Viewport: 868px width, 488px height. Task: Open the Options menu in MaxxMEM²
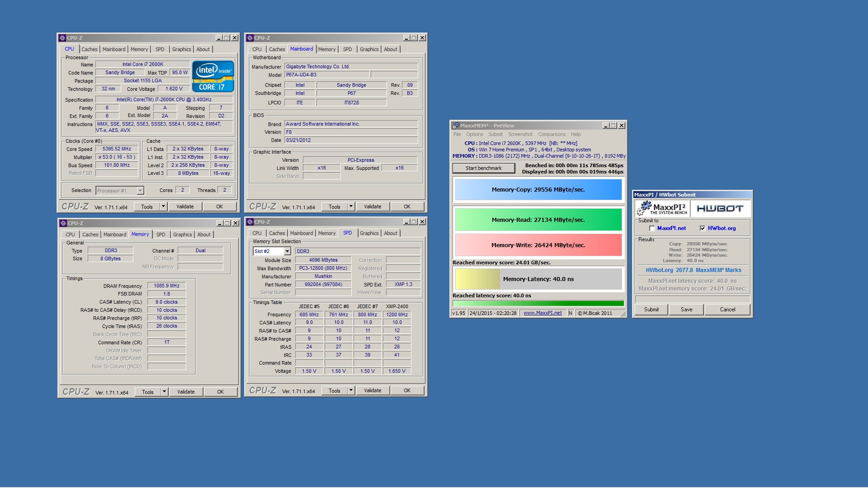(474, 134)
